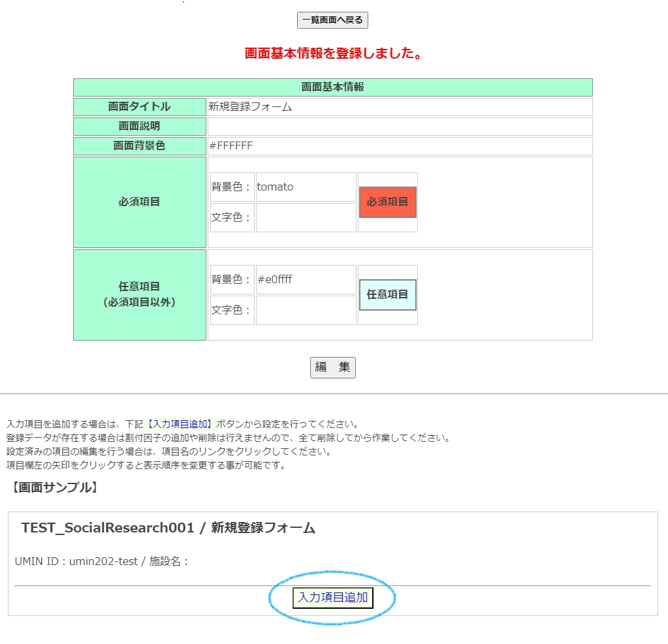The image size is (668, 644).
Task: Click the #e0ffff 背景色 value cell
Action: (306, 280)
